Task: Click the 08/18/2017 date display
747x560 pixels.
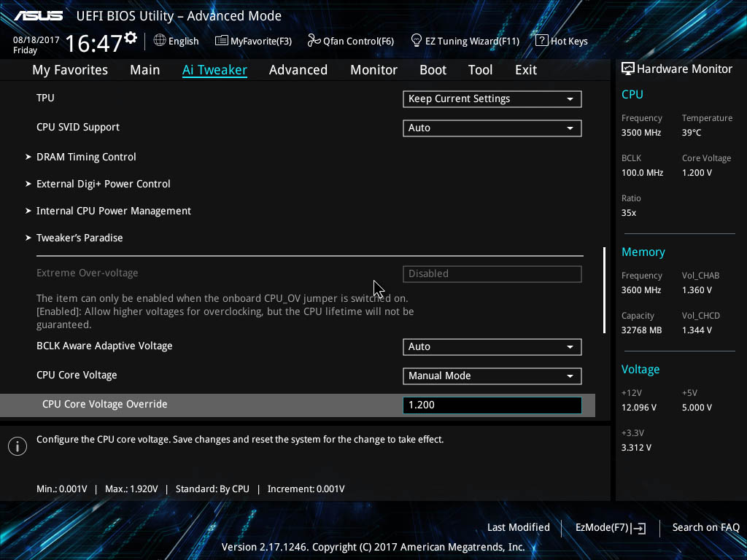Action: (36, 40)
